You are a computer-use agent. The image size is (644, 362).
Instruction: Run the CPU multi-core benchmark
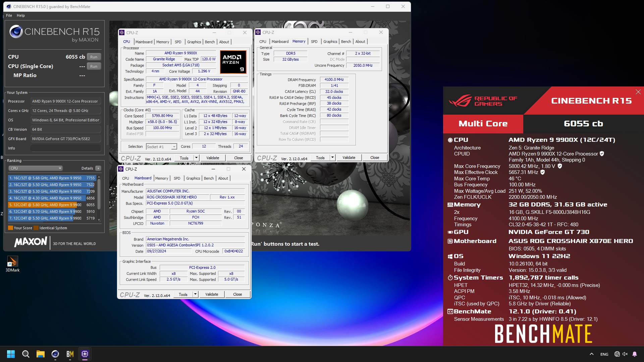tap(94, 57)
